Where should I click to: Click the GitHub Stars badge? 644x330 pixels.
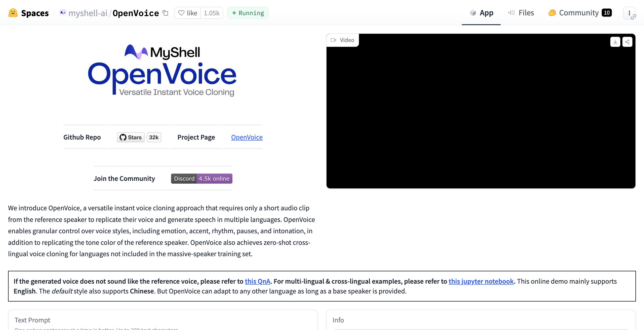(x=131, y=137)
